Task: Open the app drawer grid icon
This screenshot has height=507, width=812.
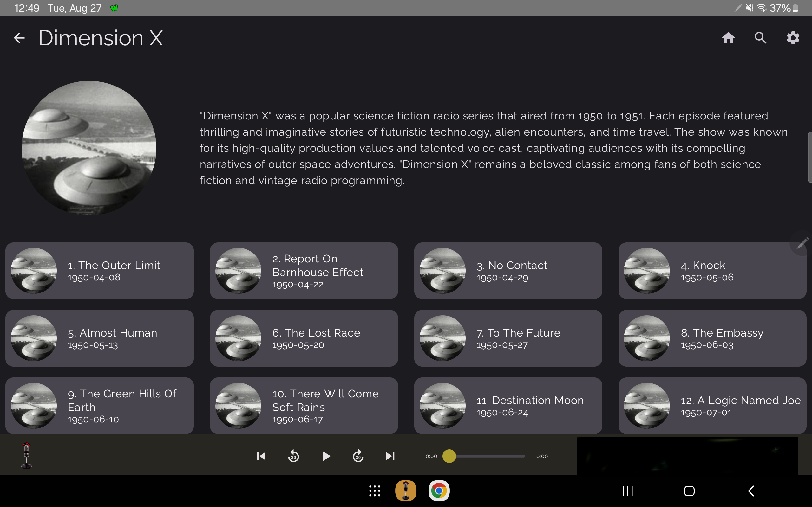Action: pos(374,490)
